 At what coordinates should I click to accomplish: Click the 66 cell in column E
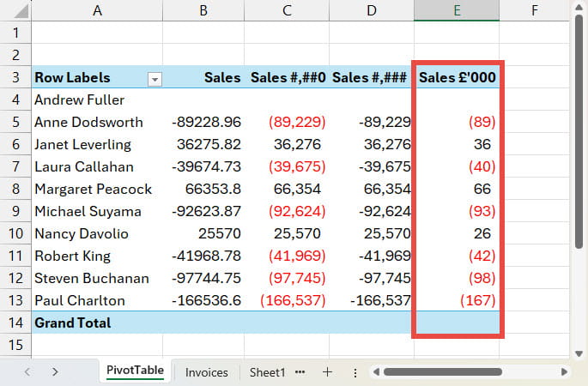click(x=457, y=189)
